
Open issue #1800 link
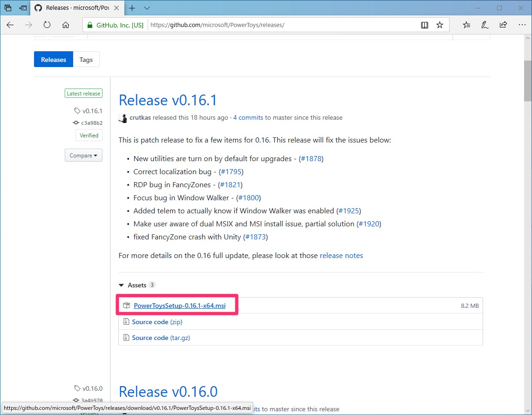pos(249,198)
